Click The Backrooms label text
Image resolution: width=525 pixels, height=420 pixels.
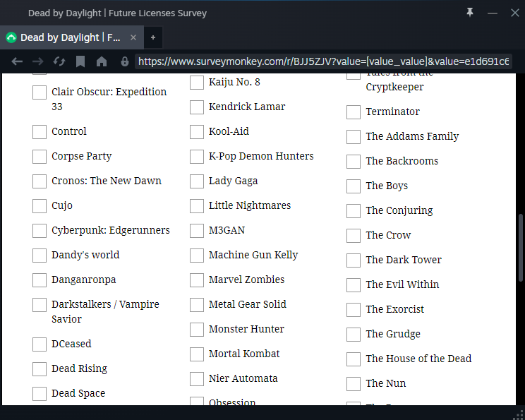[x=402, y=162]
